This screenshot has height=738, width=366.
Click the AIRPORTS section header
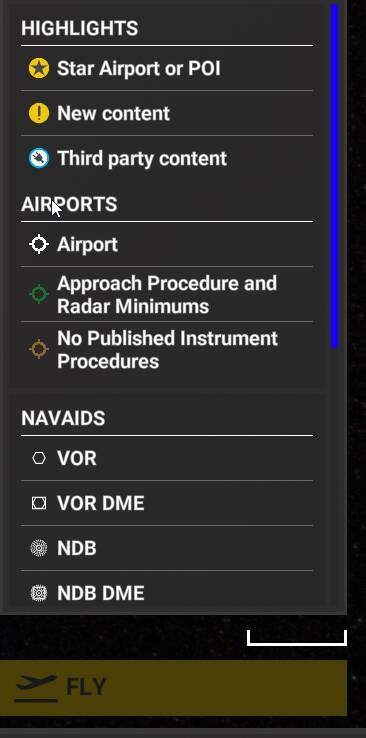point(69,204)
